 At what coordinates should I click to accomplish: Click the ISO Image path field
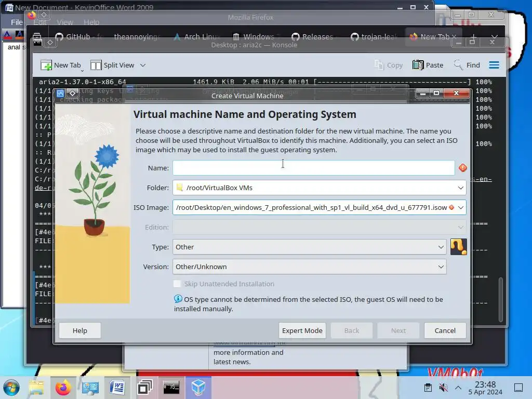tap(311, 207)
